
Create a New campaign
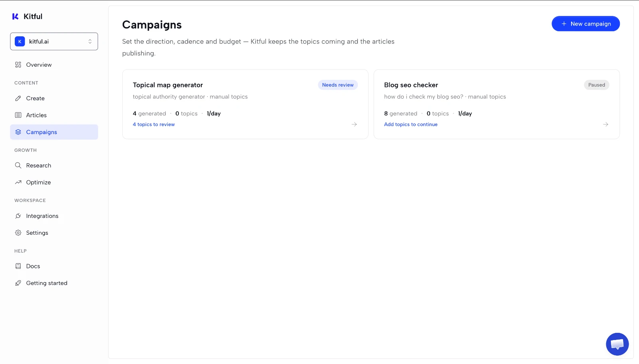[585, 24]
